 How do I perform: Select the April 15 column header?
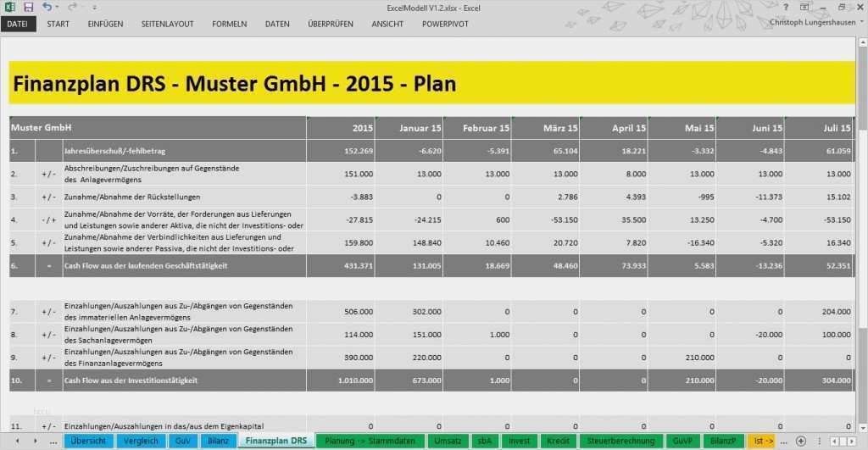pyautogui.click(x=614, y=128)
